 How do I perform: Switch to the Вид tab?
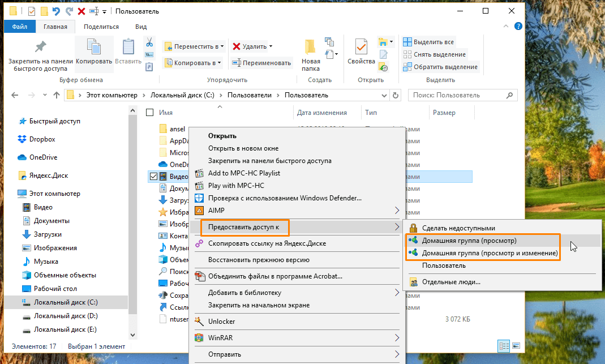pos(141,26)
